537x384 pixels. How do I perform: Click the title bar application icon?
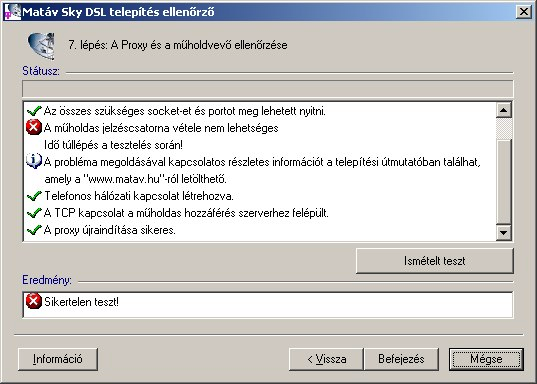12,12
